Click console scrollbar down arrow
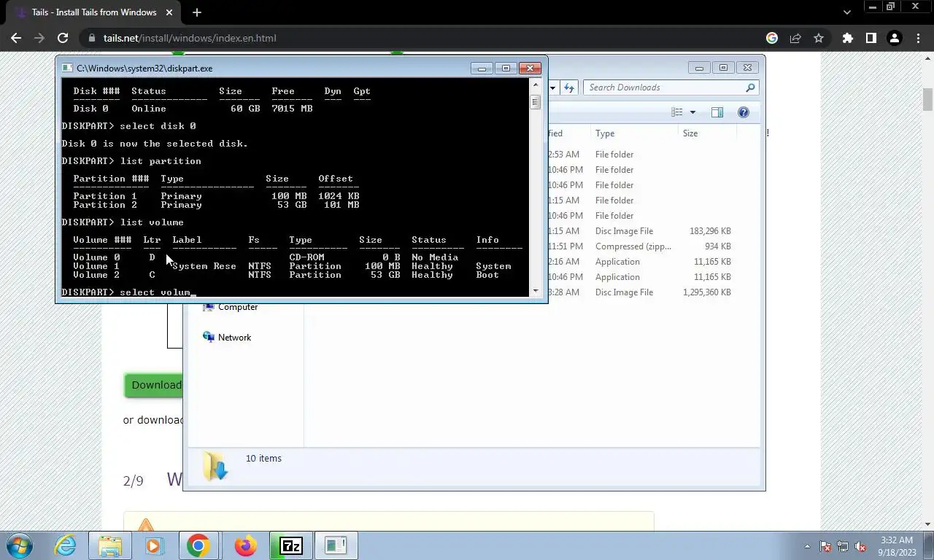Viewport: 934px width, 560px height. coord(536,291)
